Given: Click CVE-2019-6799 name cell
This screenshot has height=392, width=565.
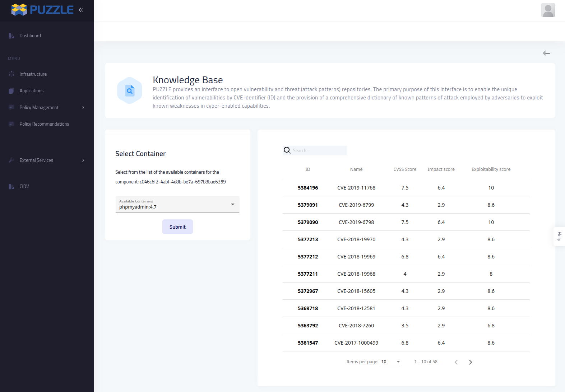Looking at the screenshot, I should click(356, 205).
